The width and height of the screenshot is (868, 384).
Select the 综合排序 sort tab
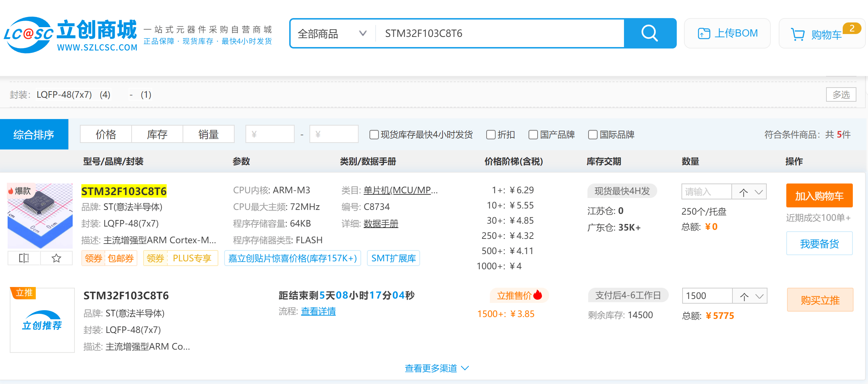(x=34, y=135)
